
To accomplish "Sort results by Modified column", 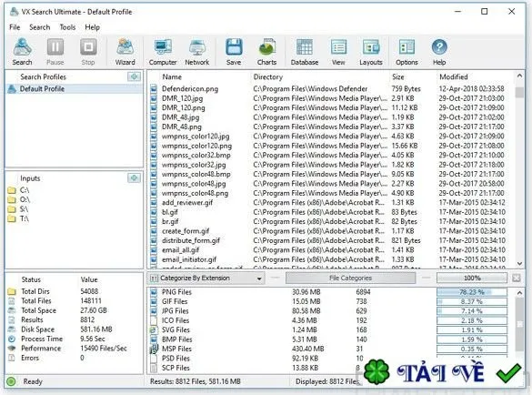I will [x=454, y=76].
